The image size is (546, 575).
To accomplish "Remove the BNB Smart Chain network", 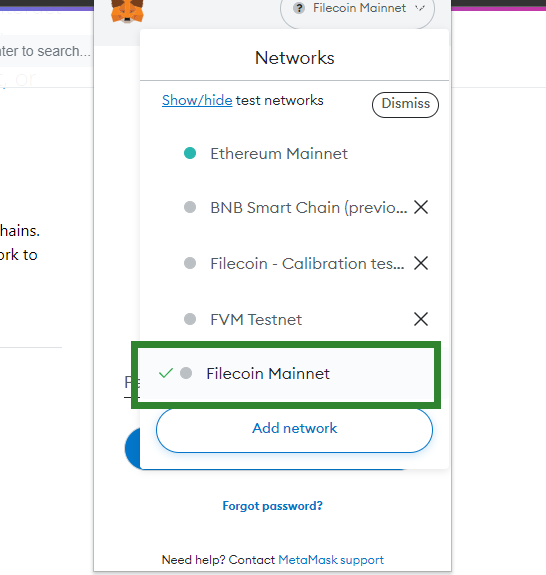I will click(421, 207).
